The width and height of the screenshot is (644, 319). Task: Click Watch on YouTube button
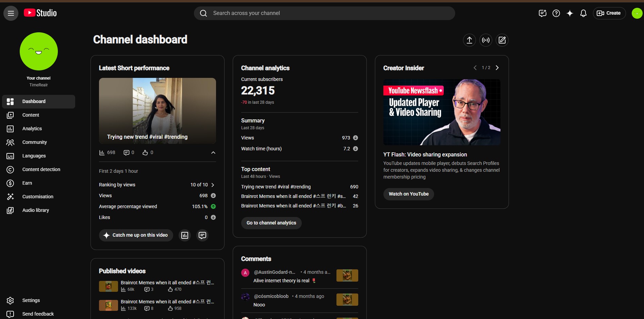point(409,194)
